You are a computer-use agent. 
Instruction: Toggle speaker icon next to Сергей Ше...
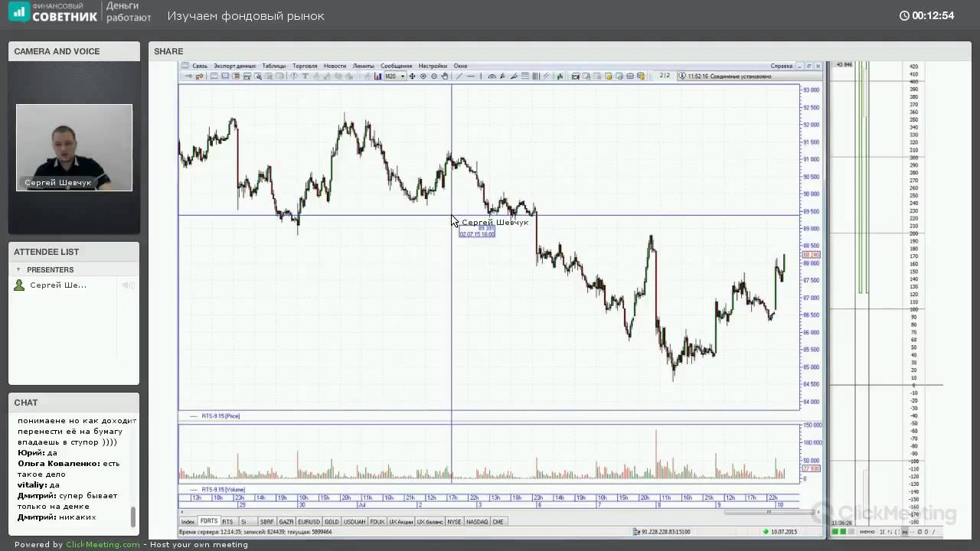click(128, 285)
